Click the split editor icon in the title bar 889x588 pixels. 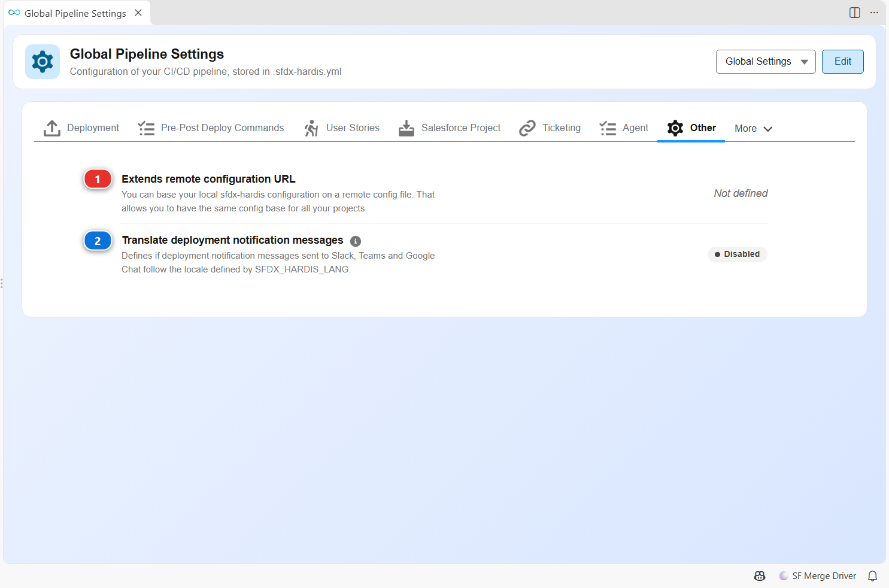point(855,13)
